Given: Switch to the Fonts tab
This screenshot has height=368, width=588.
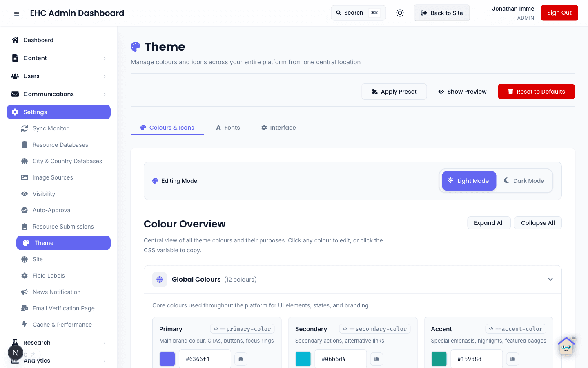Looking at the screenshot, I should point(227,127).
